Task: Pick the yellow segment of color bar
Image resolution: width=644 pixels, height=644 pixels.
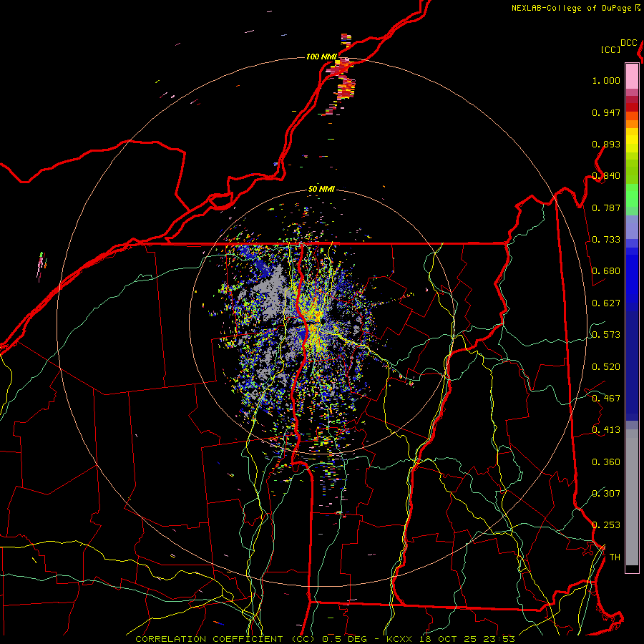Action: (632, 140)
